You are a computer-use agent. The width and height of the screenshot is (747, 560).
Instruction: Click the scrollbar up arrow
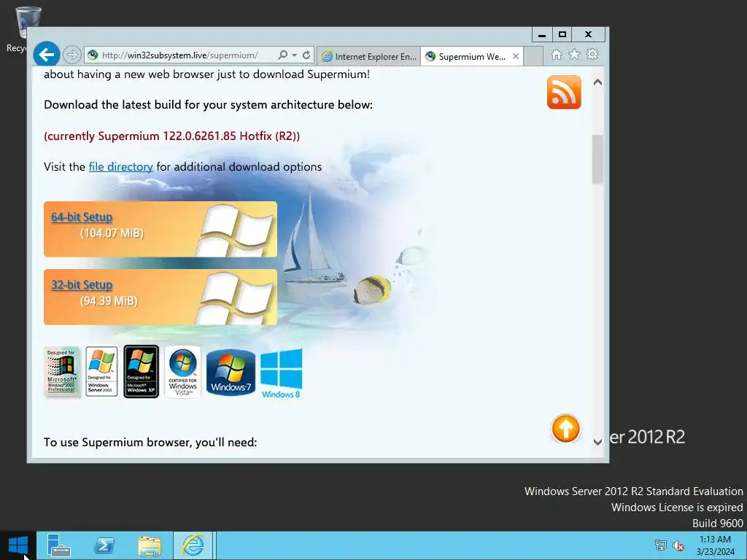tap(597, 82)
